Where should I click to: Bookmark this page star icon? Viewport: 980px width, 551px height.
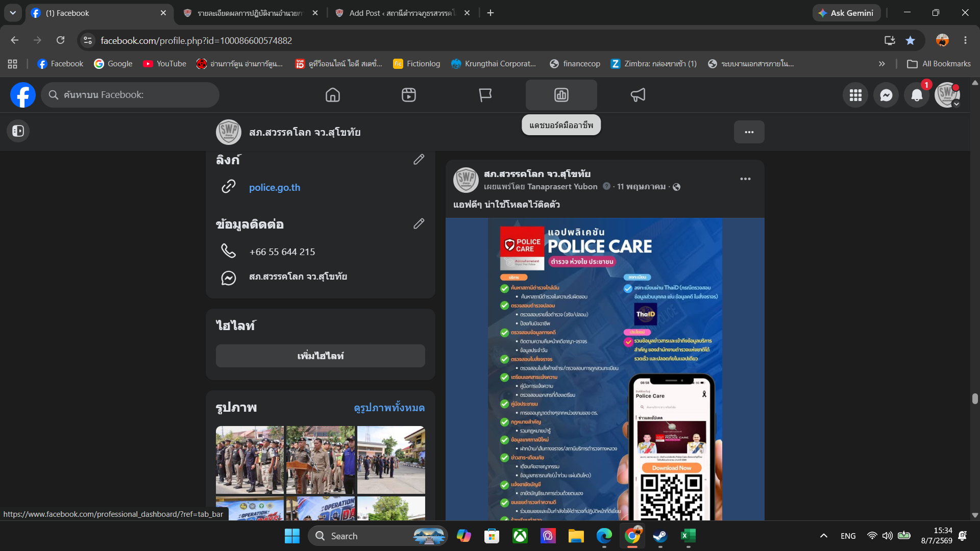coord(910,40)
